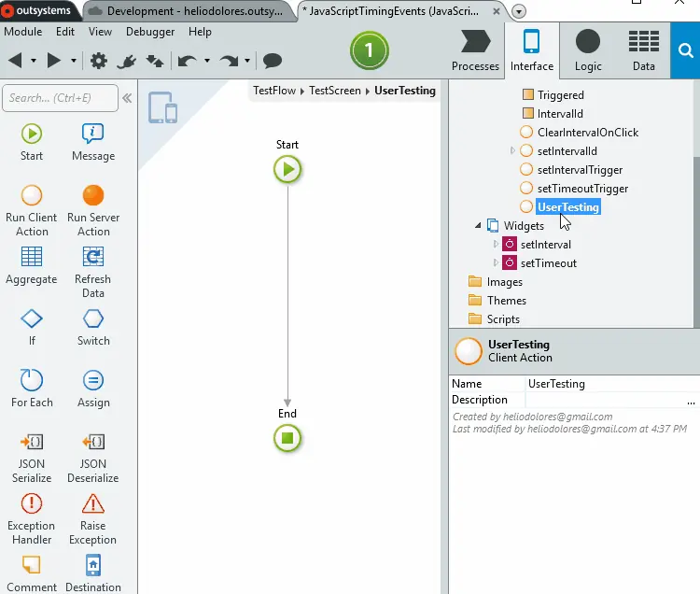Switch to the Data tab
The image size is (700, 594).
644,50
